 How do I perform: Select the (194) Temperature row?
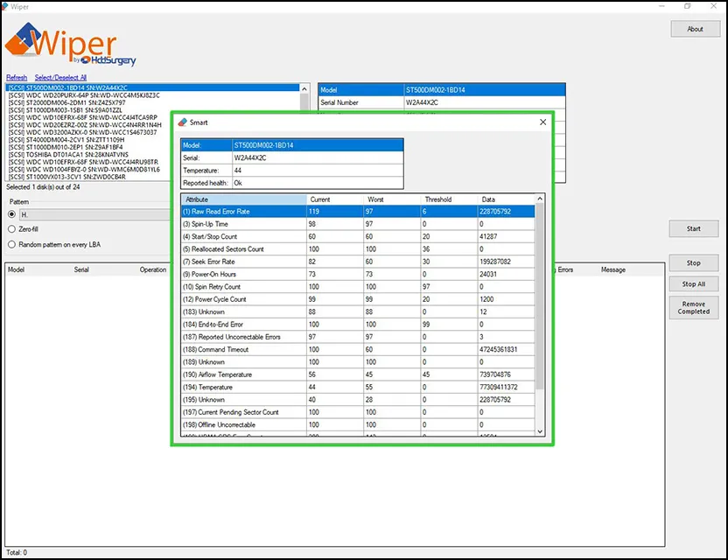click(358, 387)
